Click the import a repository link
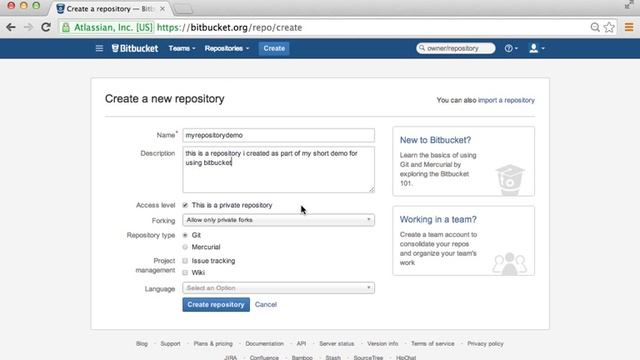 point(506,100)
